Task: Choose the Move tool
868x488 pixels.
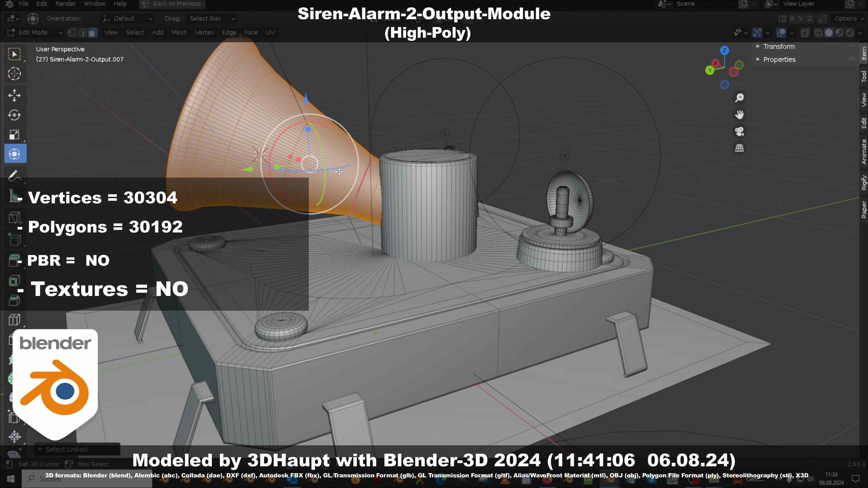Action: pyautogui.click(x=14, y=96)
